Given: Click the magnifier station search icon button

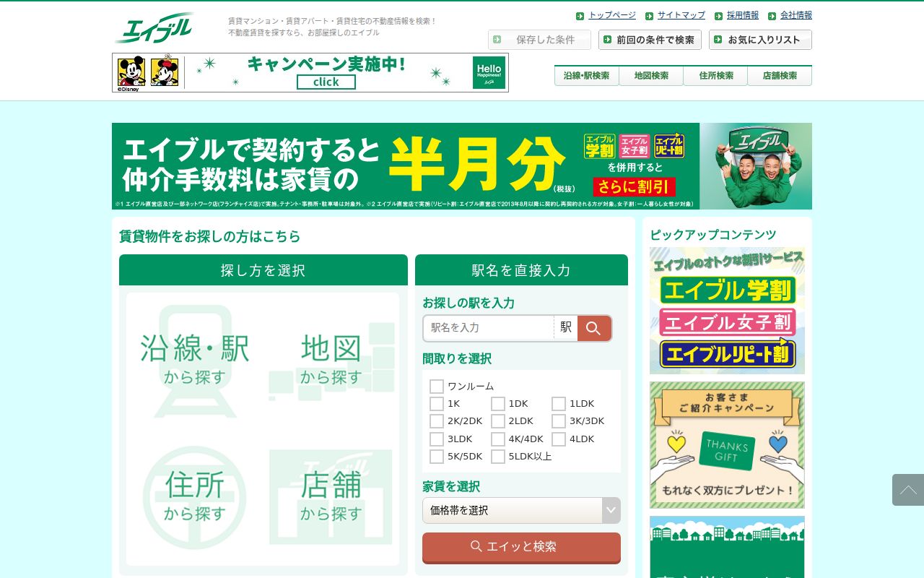Looking at the screenshot, I should tap(593, 328).
